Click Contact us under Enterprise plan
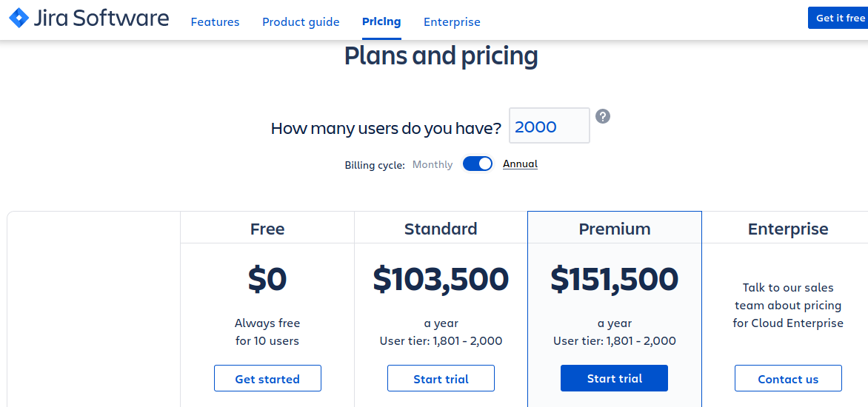868x407 pixels. pos(788,379)
